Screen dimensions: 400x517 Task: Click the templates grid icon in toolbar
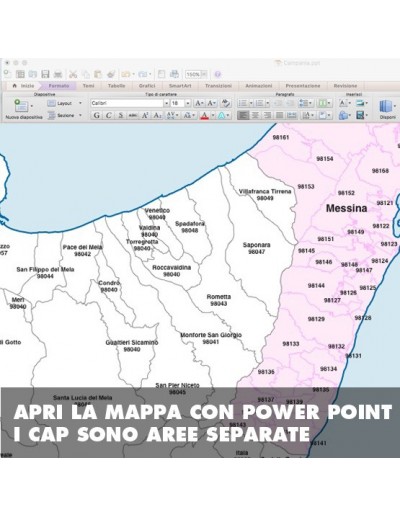coord(20,74)
